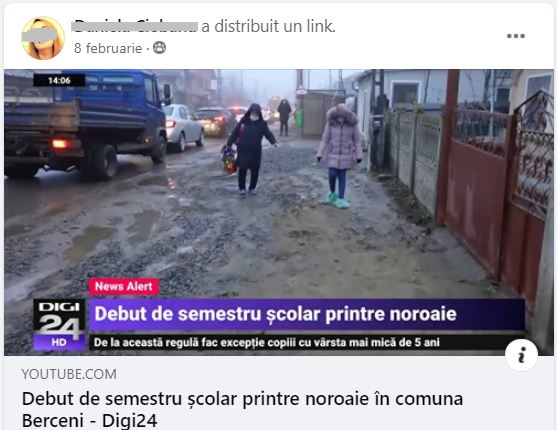Click the person in black coat

point(250,149)
